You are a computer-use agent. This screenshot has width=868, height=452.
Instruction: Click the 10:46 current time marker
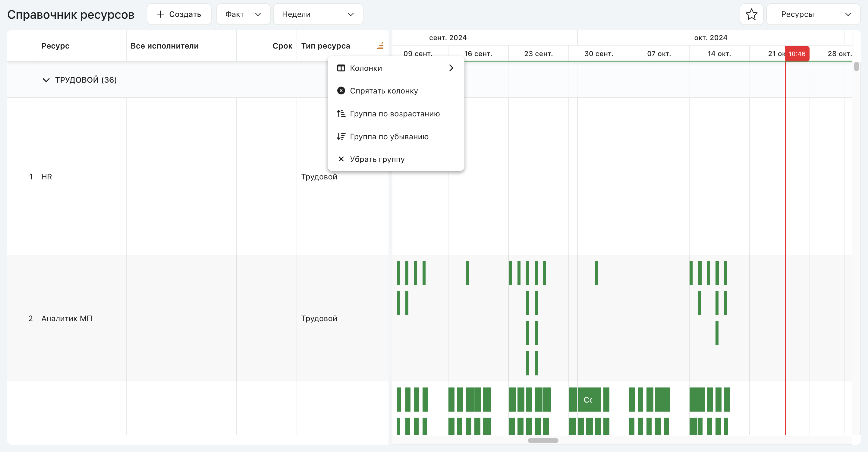[x=797, y=54]
